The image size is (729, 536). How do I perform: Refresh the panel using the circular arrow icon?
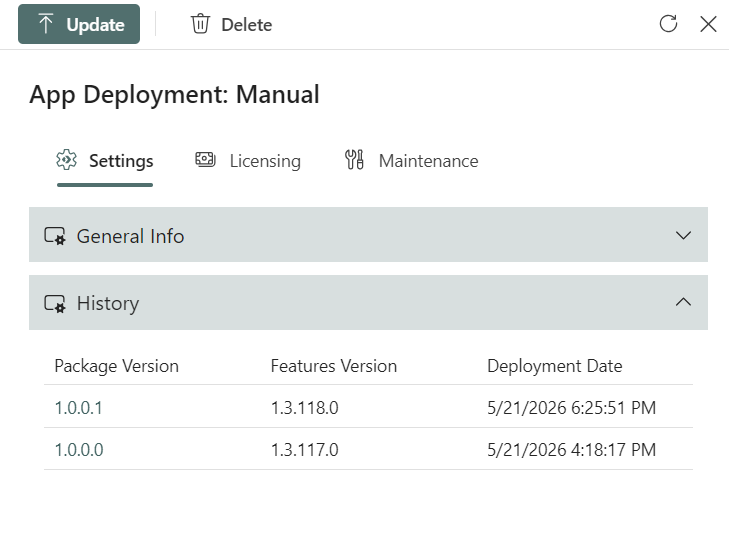click(x=668, y=24)
